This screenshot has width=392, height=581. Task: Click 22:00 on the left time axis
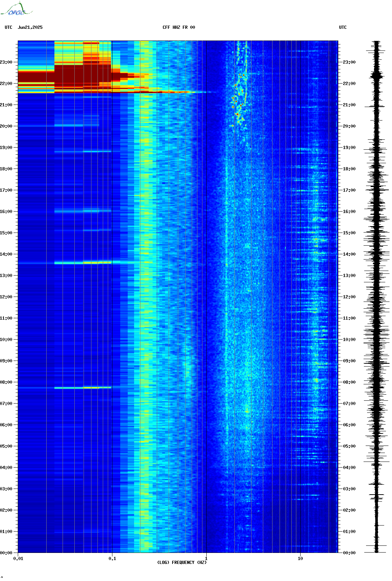pos(6,84)
